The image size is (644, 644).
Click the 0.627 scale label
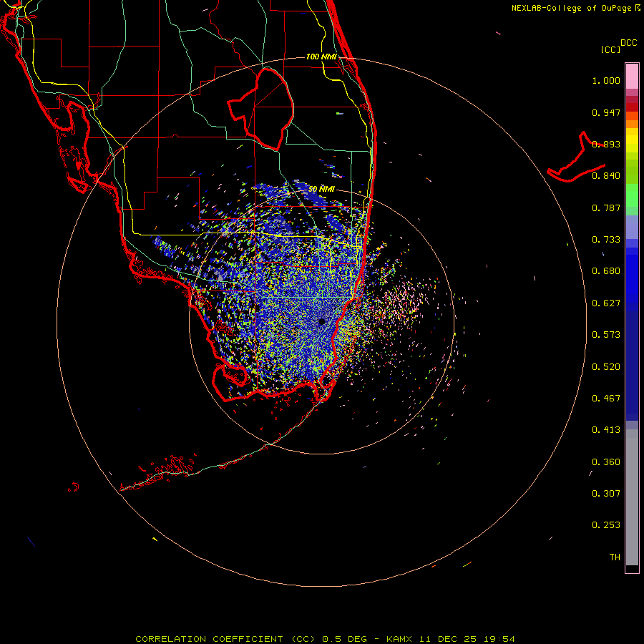606,303
